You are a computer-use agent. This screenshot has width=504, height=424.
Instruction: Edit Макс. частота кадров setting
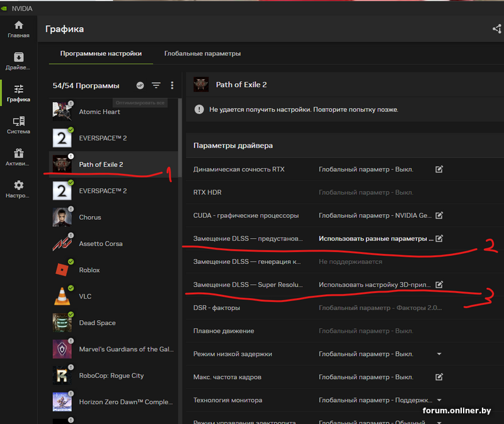coord(439,377)
